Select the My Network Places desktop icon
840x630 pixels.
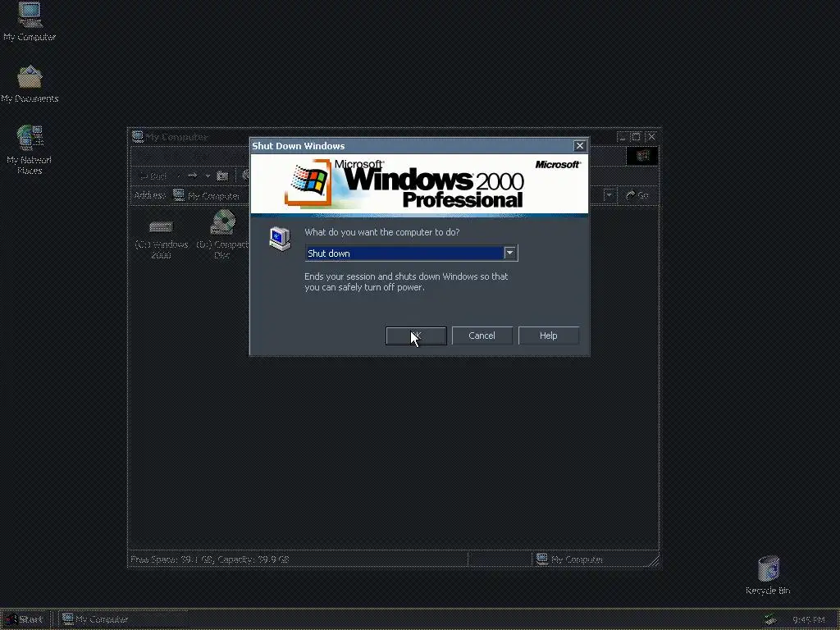tap(30, 149)
